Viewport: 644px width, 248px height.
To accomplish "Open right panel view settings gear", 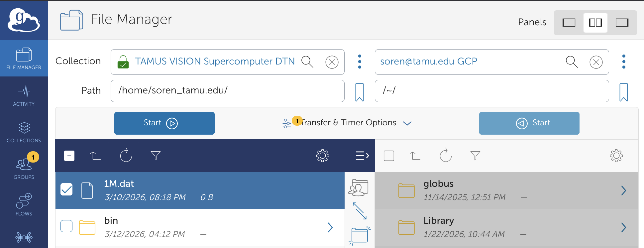I will tap(616, 156).
